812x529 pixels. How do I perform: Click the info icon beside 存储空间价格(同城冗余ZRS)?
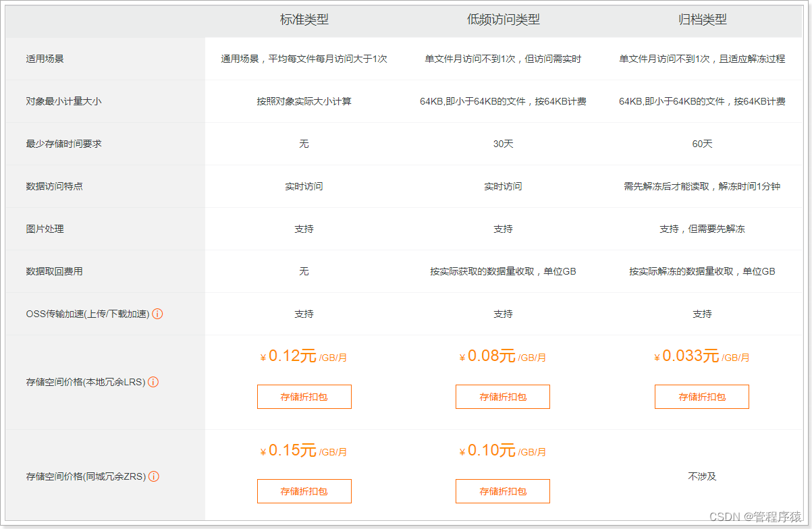pos(153,476)
